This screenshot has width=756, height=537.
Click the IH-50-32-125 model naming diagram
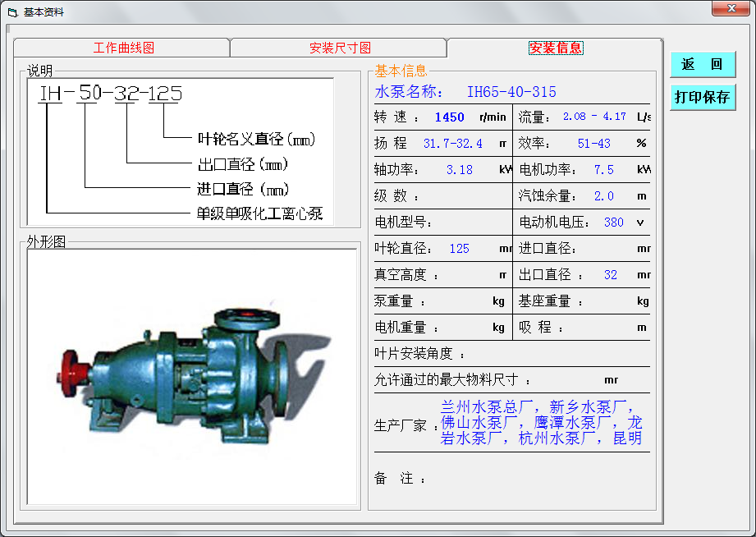coord(181,152)
